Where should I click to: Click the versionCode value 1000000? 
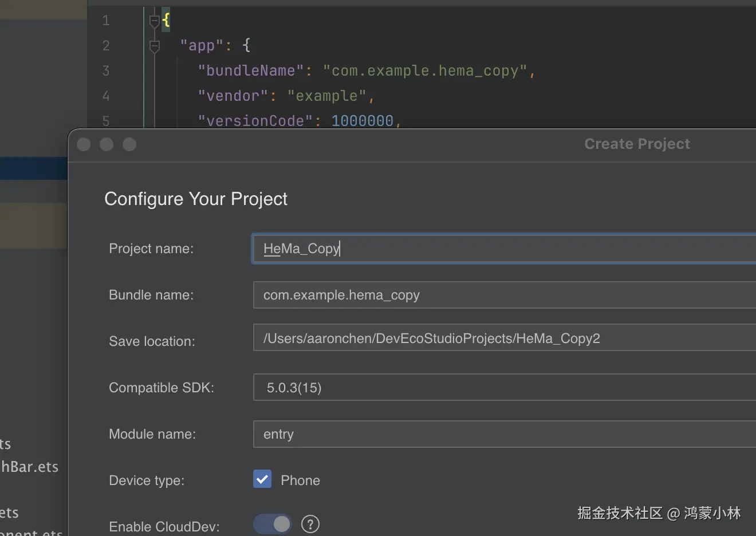point(362,121)
